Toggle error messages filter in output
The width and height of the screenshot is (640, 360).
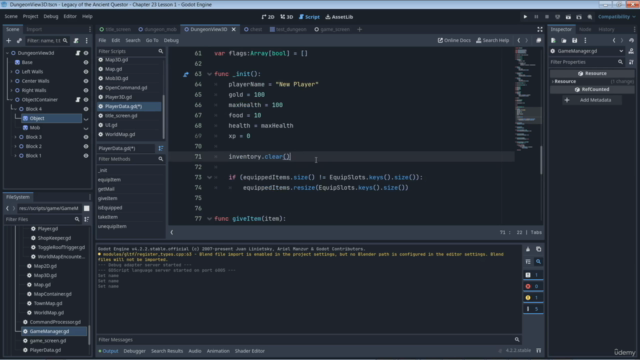click(533, 286)
